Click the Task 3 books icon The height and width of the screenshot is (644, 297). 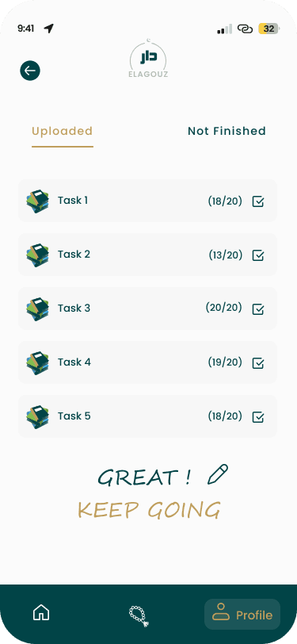[37, 309]
